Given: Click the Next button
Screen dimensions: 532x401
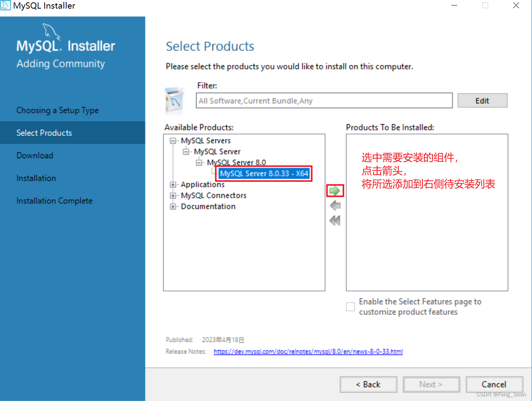Looking at the screenshot, I should coord(431,385).
